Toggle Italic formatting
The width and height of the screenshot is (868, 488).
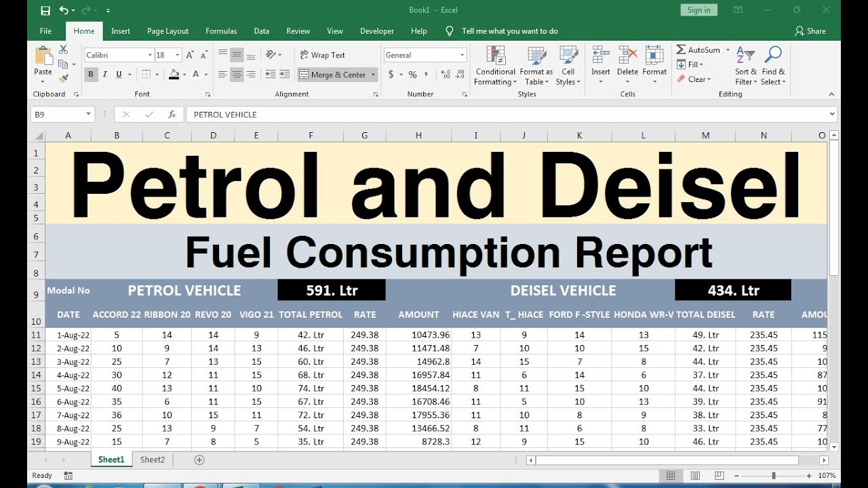(x=105, y=75)
